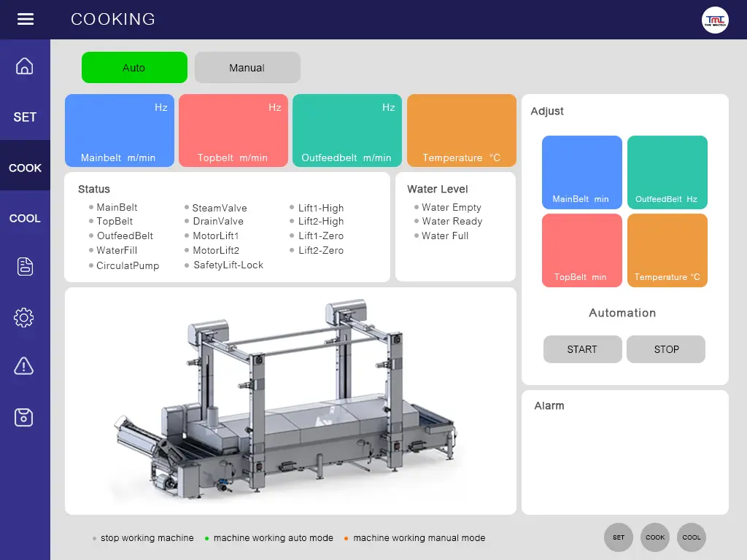Select the blue MainBelt adjust tile
This screenshot has height=560, width=747.
pyautogui.click(x=581, y=172)
